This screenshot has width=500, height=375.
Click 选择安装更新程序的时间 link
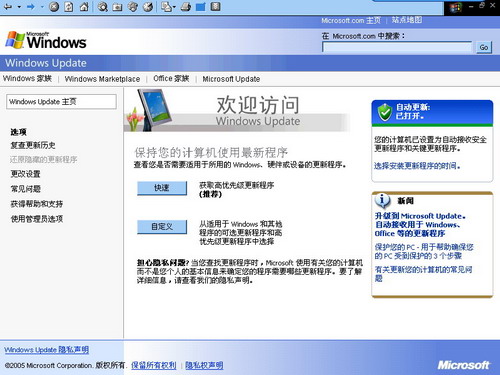417,166
